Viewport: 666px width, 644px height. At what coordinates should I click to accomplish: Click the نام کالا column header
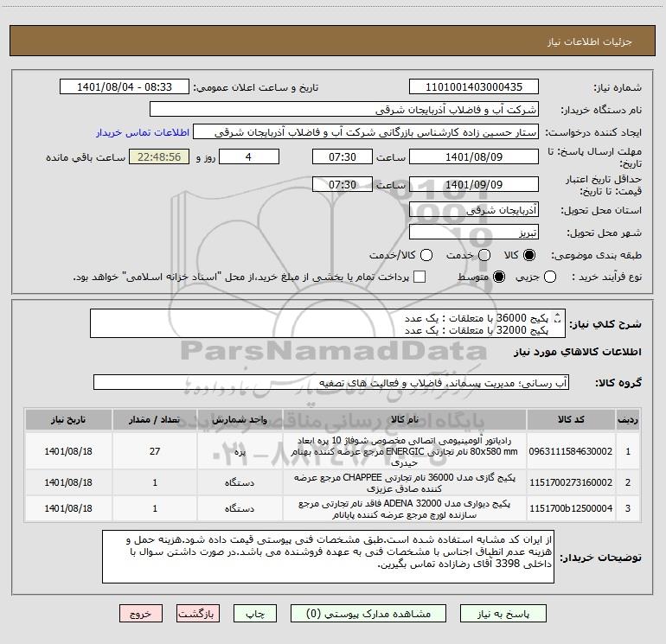(405, 419)
